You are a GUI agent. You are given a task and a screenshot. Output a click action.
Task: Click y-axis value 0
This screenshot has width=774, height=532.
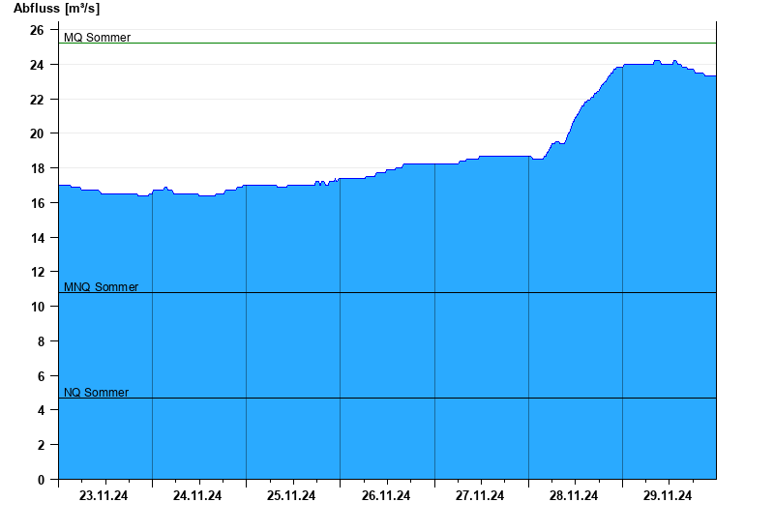(x=41, y=480)
